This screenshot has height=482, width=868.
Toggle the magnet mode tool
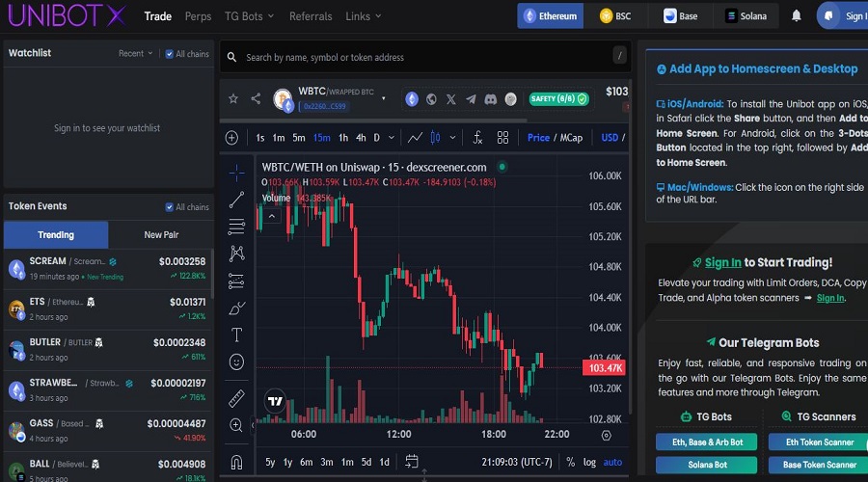(x=236, y=462)
